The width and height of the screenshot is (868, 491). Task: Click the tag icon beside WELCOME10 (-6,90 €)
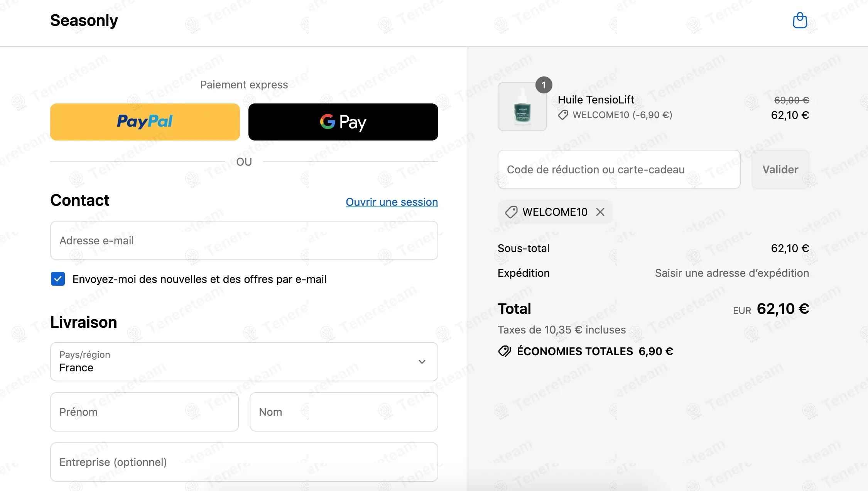click(x=563, y=115)
